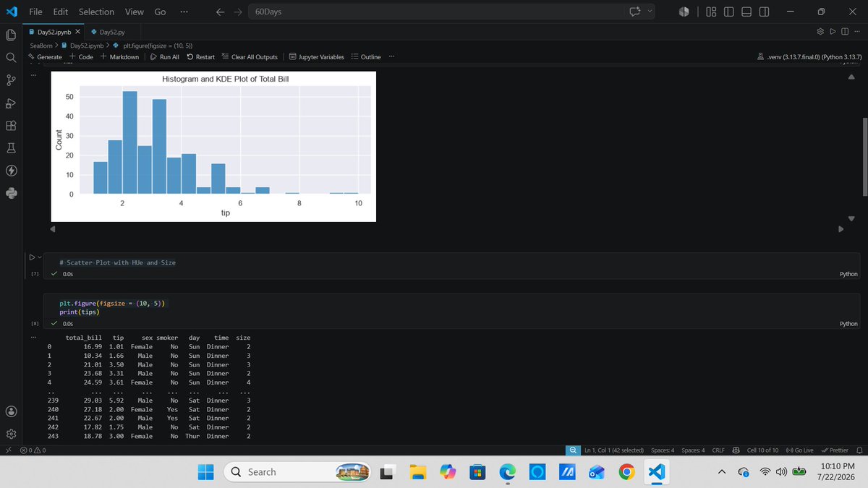Add a new Code cell

[81, 56]
